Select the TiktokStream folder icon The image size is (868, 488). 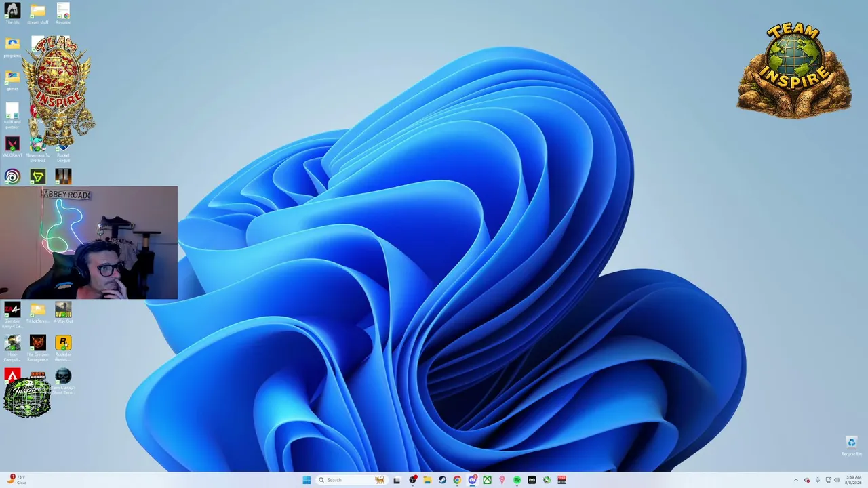click(38, 312)
